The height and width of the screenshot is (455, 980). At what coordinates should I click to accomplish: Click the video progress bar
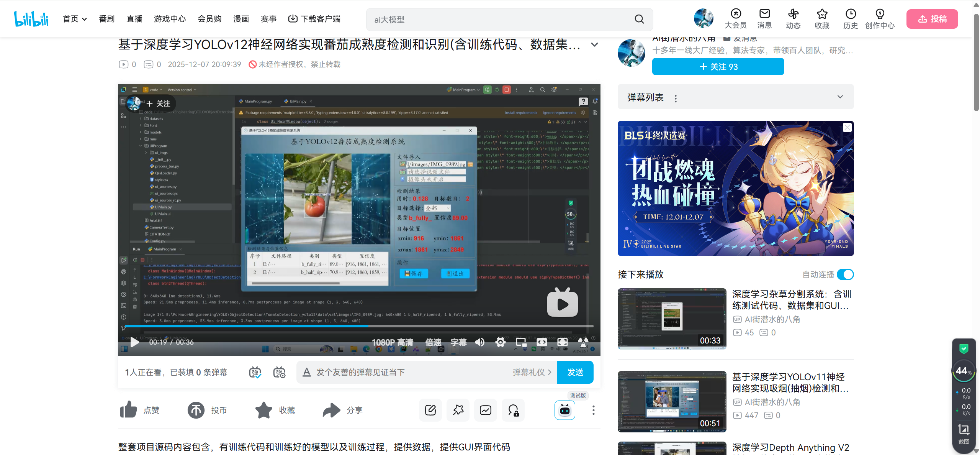[359, 326]
